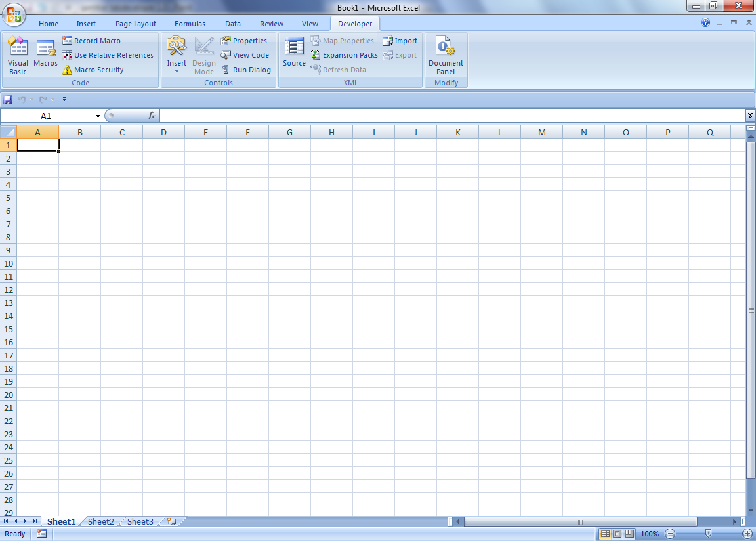This screenshot has height=541, width=756.
Task: Select all cells with corner button
Action: 8,131
